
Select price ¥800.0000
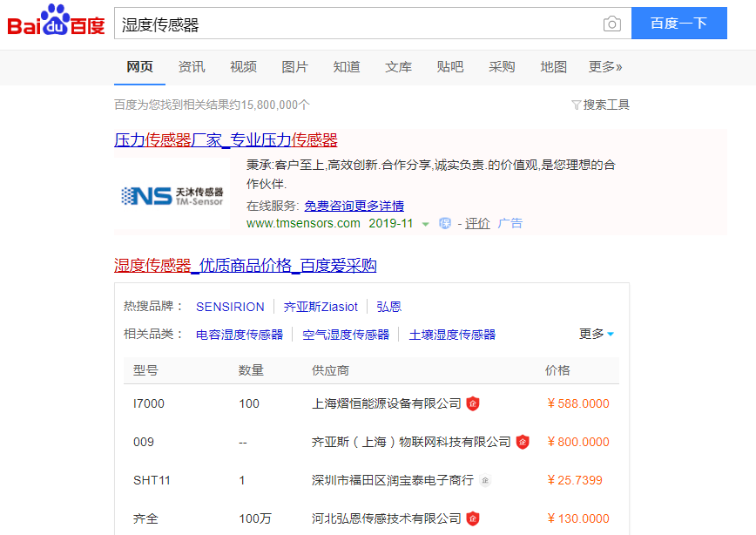(x=578, y=442)
